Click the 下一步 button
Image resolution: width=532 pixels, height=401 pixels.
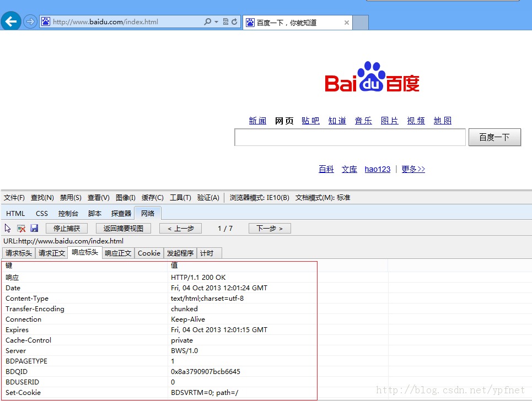pyautogui.click(x=270, y=229)
